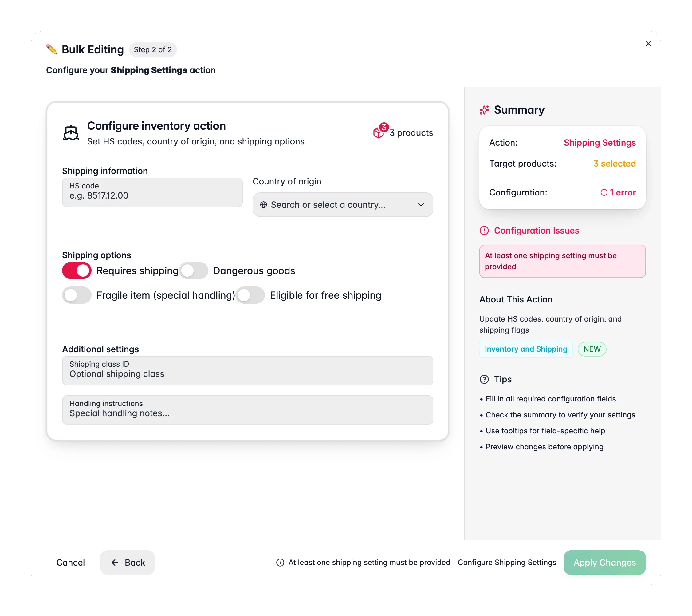Screen dimensions: 692x616
Task: Click the Apply Changes button
Action: (x=604, y=563)
